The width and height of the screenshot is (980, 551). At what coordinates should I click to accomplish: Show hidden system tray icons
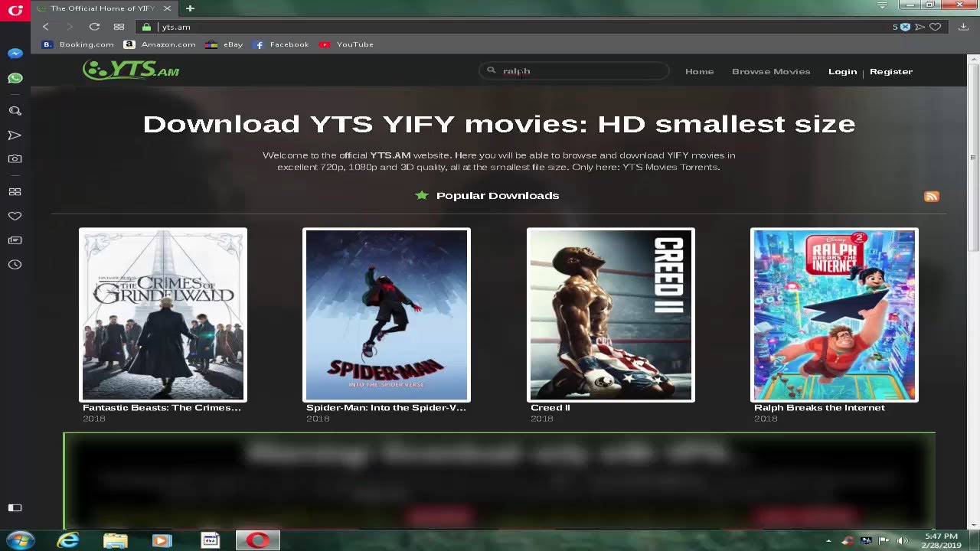pyautogui.click(x=828, y=541)
